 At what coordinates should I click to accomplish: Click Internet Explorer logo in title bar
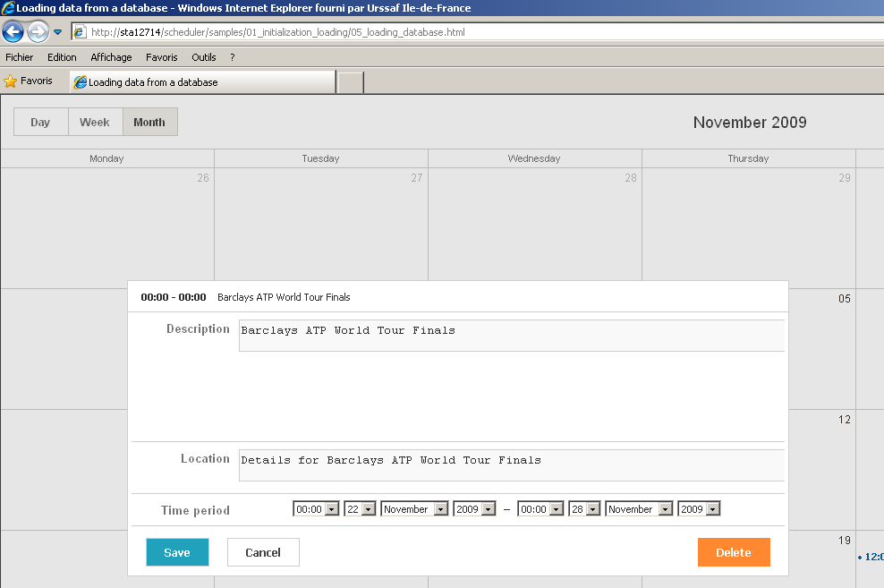tap(8, 8)
